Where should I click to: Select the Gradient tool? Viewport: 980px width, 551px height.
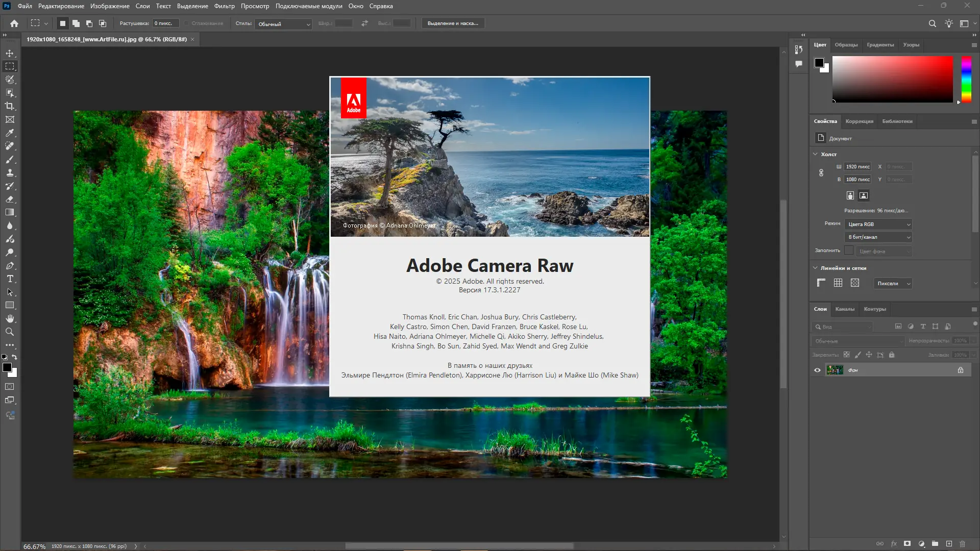(10, 212)
